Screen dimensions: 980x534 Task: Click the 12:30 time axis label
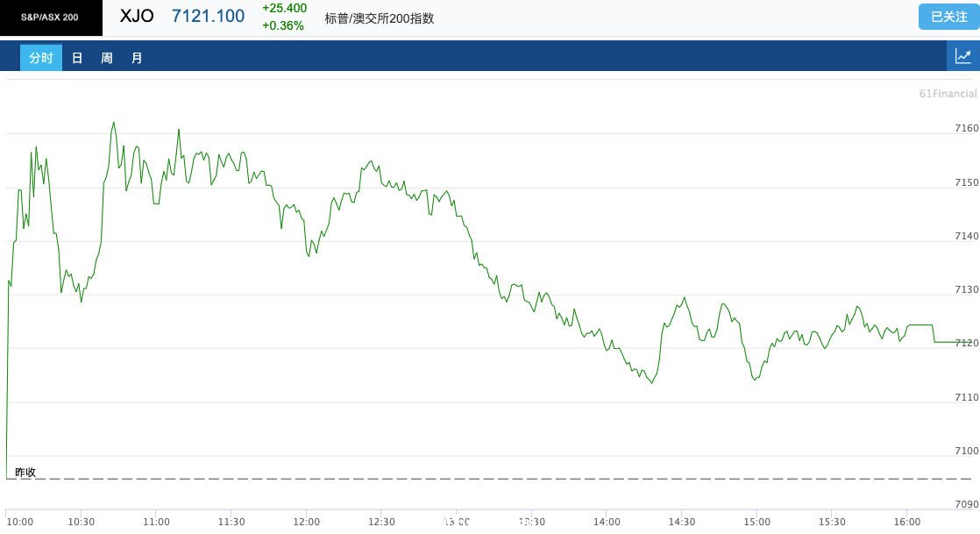381,522
